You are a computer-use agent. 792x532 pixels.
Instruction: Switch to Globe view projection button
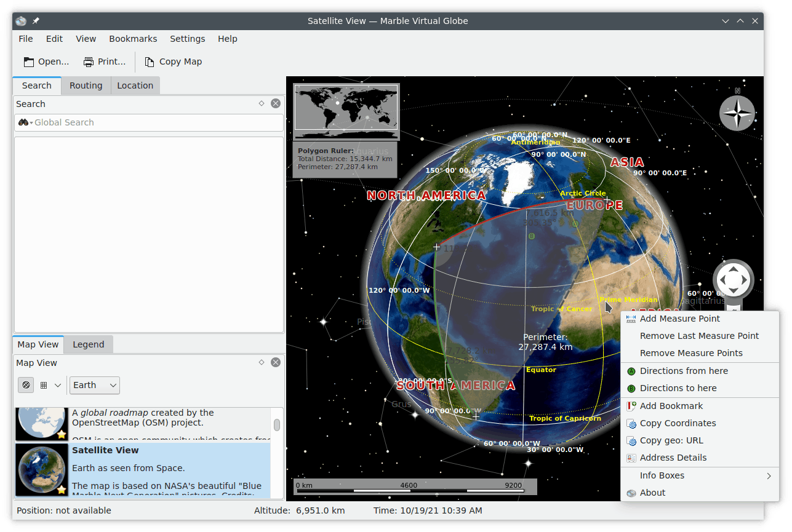tap(26, 385)
